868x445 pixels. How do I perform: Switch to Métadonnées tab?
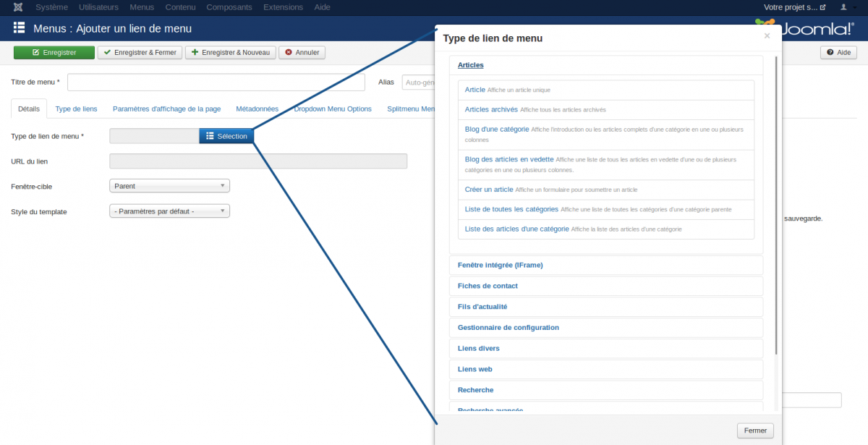coord(257,109)
